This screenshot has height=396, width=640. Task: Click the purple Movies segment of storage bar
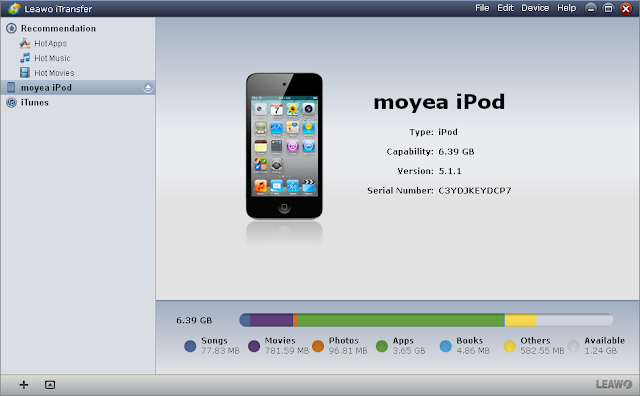(x=271, y=320)
